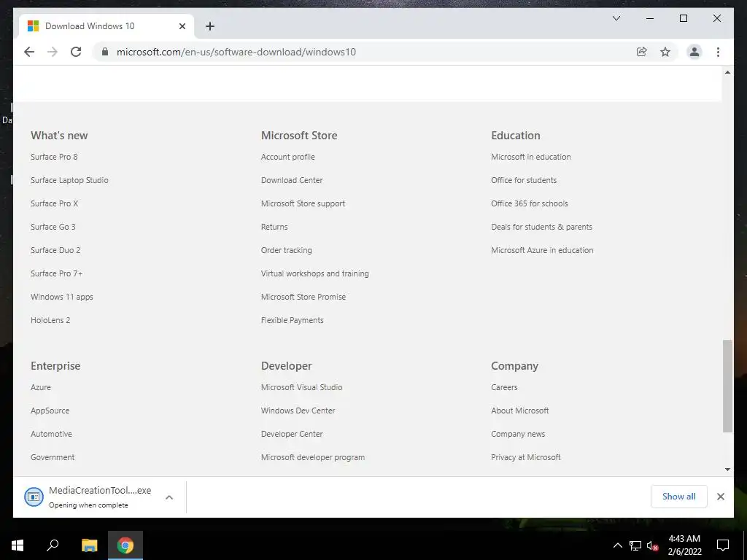
Task: Reload the page with the refresh icon
Action: (76, 52)
